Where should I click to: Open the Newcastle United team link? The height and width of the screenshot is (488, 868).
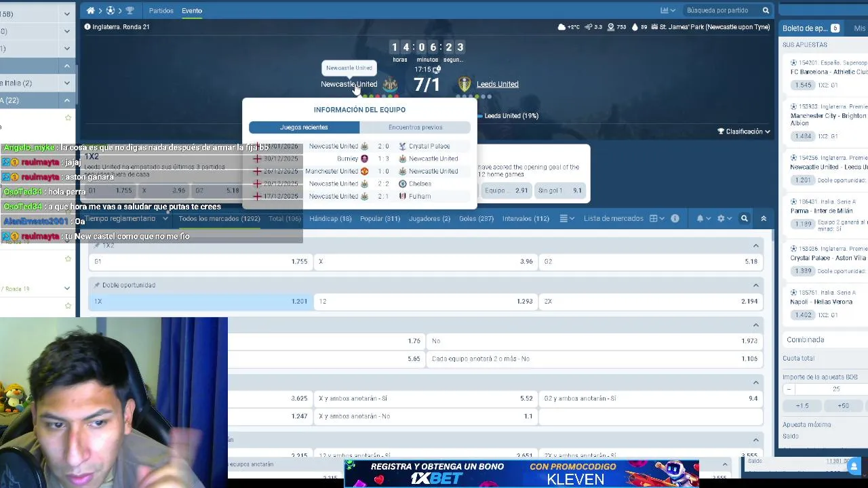tap(349, 84)
